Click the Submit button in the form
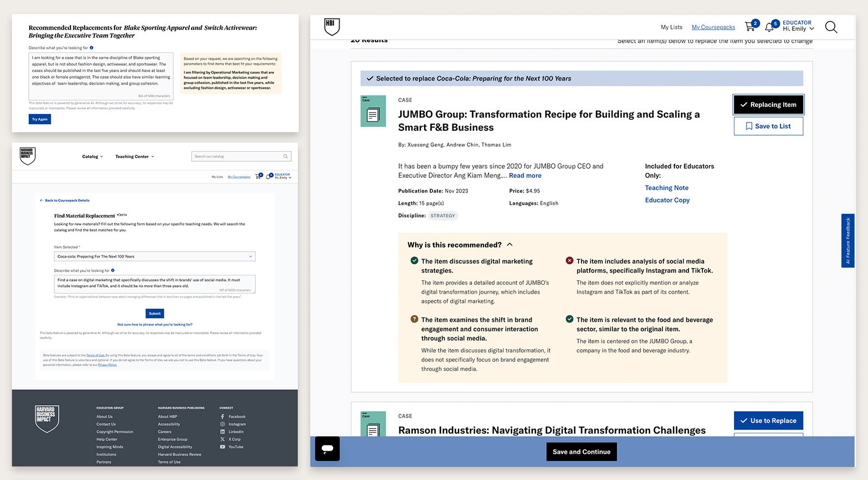Image resolution: width=868 pixels, height=480 pixels. 155,313
